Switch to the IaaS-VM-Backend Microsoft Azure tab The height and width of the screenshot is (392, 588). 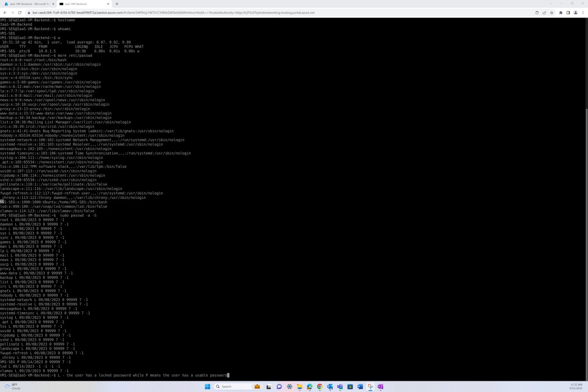point(27,4)
